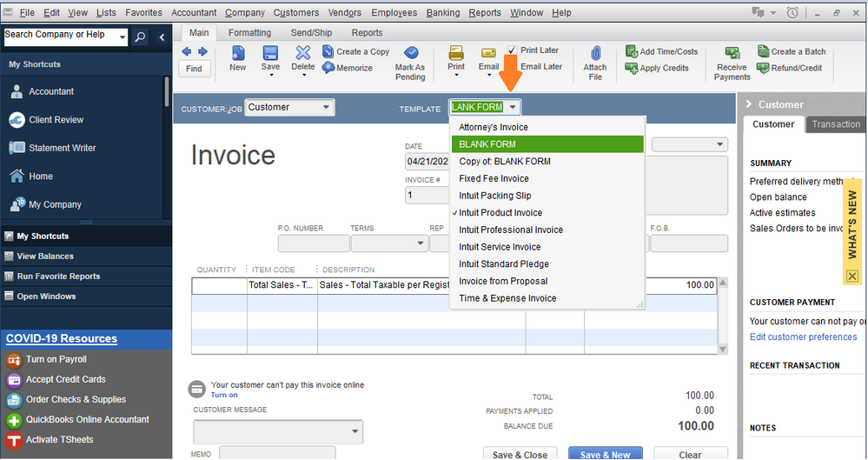The height and width of the screenshot is (460, 868).
Task: Click Turn on Payroll icon
Action: [14, 360]
